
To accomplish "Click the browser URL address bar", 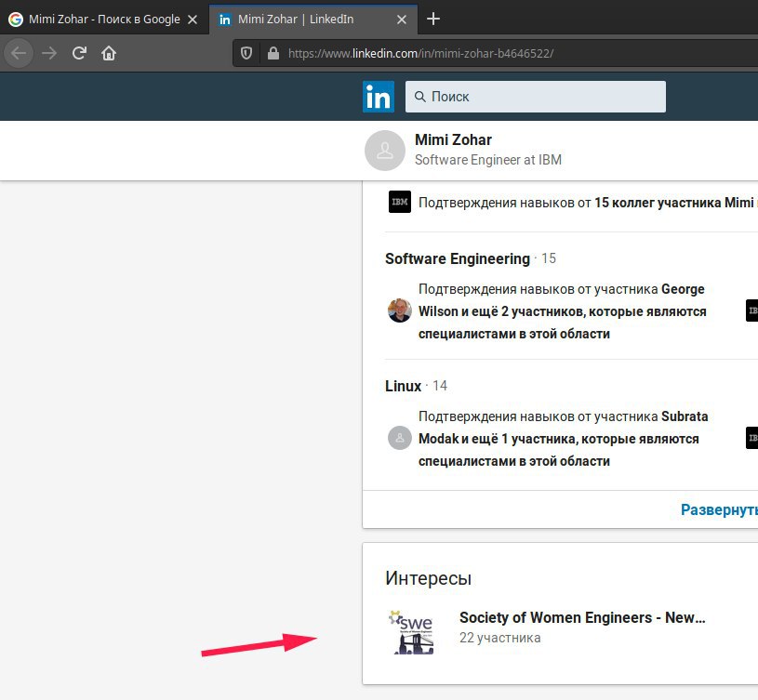I will tap(495, 53).
